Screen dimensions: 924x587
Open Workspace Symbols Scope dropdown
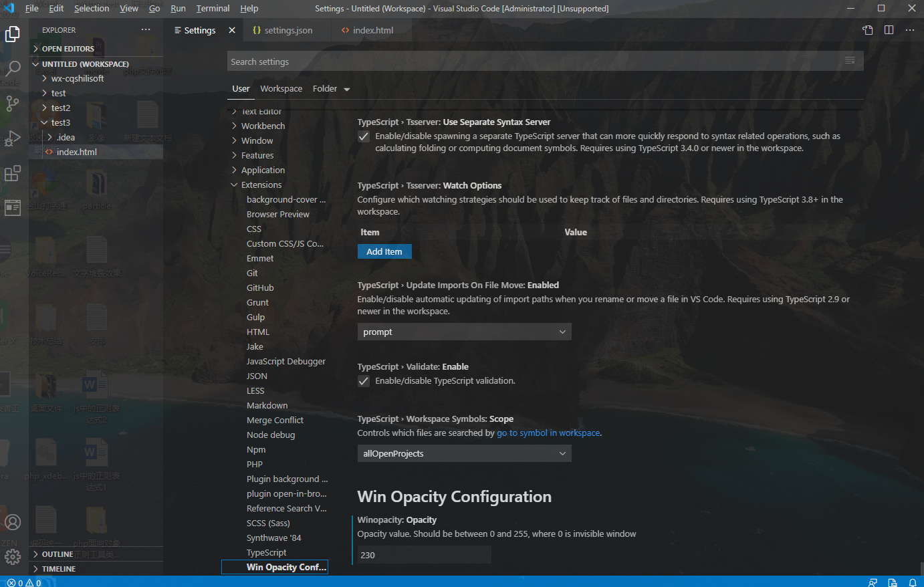point(465,453)
